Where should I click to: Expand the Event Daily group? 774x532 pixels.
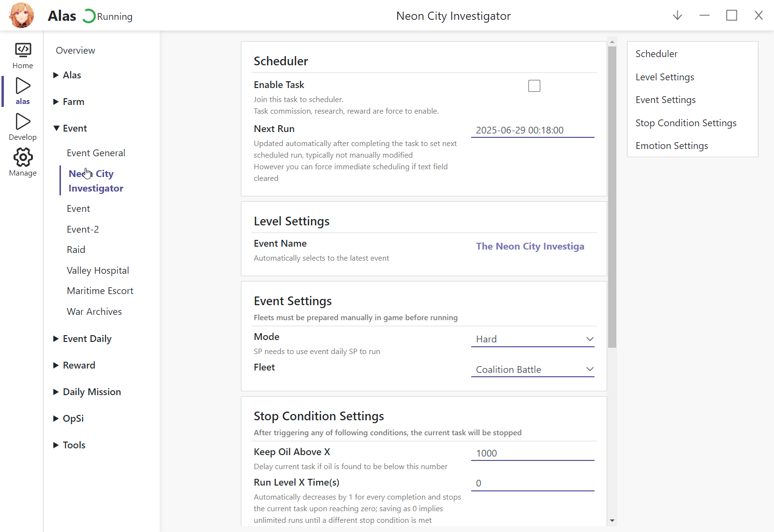[x=82, y=339]
